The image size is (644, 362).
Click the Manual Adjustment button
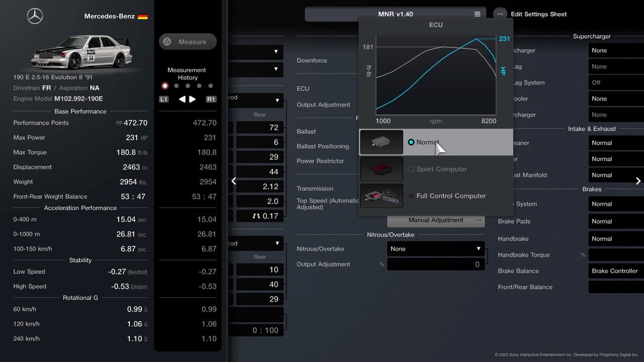tap(436, 220)
